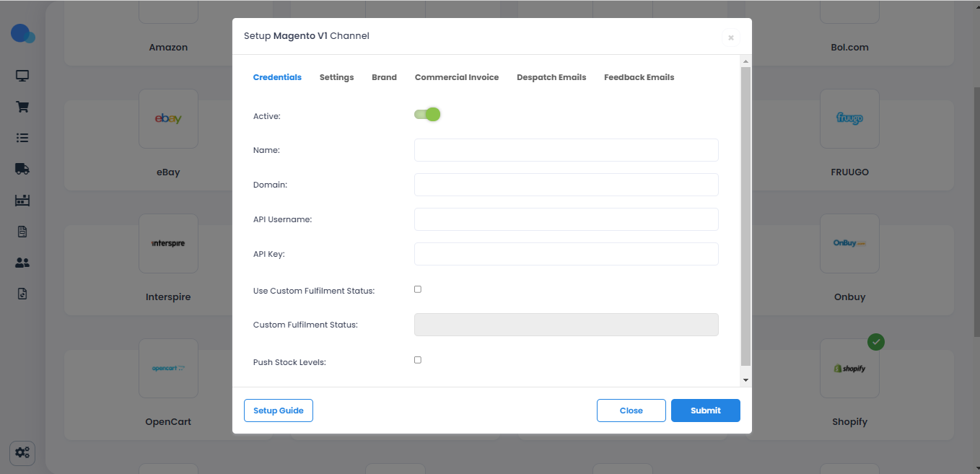Open the bulleted list sidebar icon
The image size is (980, 474).
coord(22,138)
